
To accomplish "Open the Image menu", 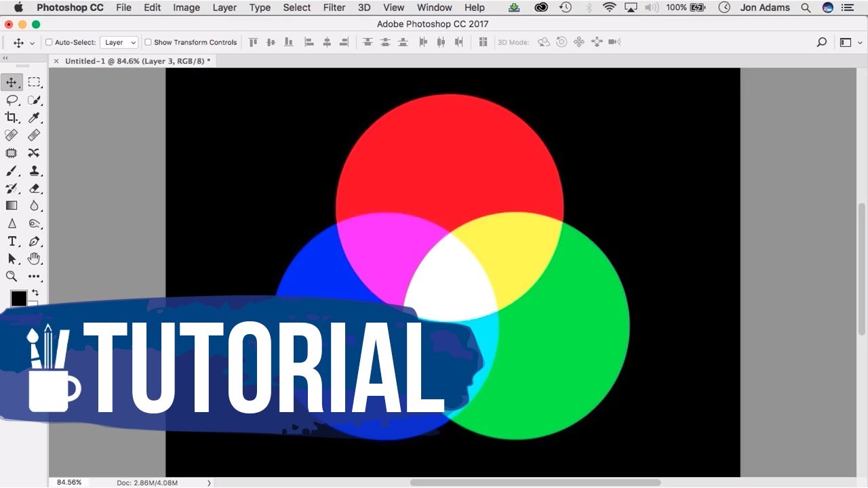I will (186, 7).
